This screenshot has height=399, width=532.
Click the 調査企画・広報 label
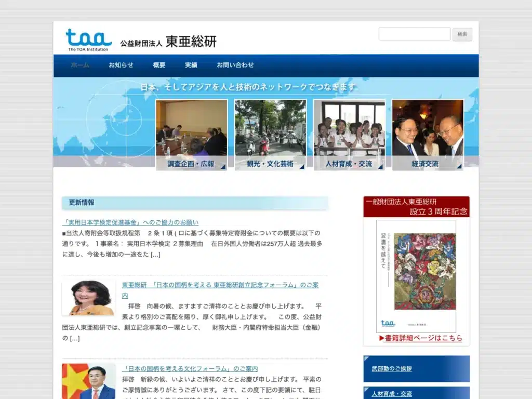coord(191,164)
